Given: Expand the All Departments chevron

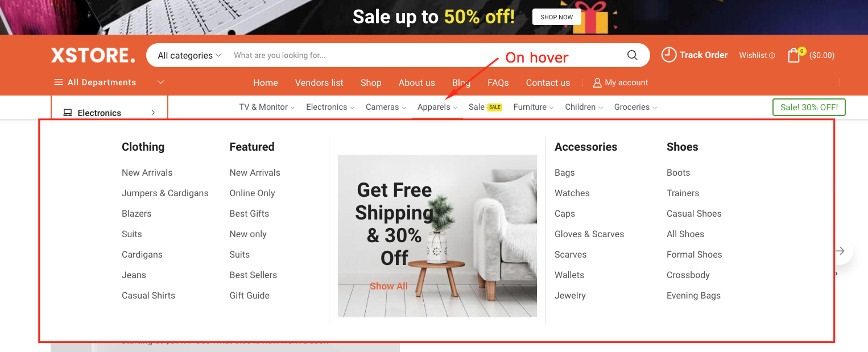Looking at the screenshot, I should [161, 82].
